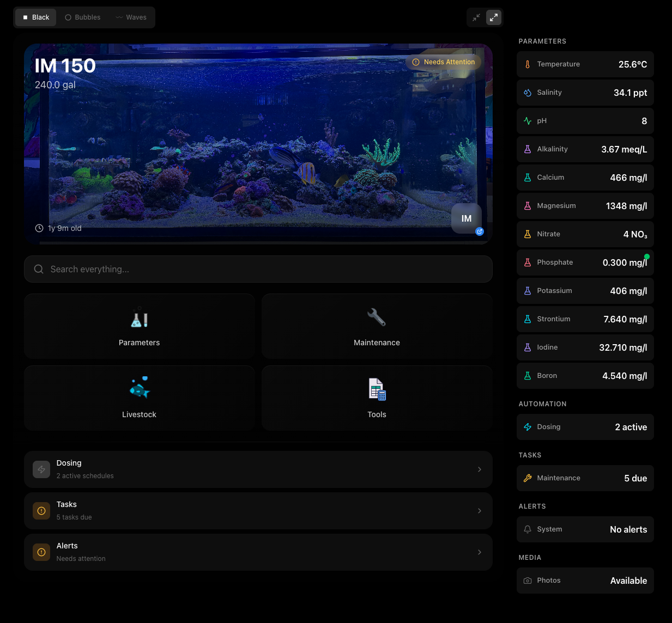Viewport: 672px width, 623px height.
Task: Expand the Dosing row chevron
Action: click(480, 469)
